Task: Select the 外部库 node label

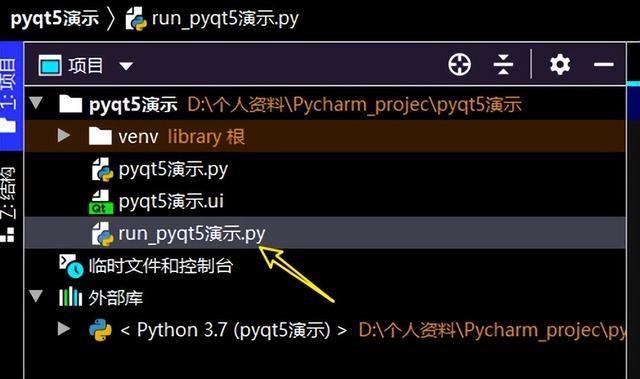Action: (116, 298)
